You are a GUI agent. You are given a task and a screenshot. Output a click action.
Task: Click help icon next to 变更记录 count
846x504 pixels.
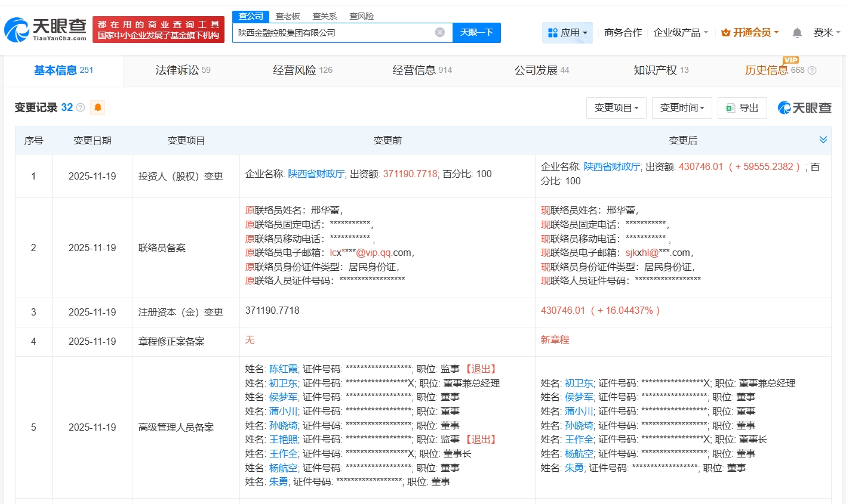pyautogui.click(x=81, y=107)
